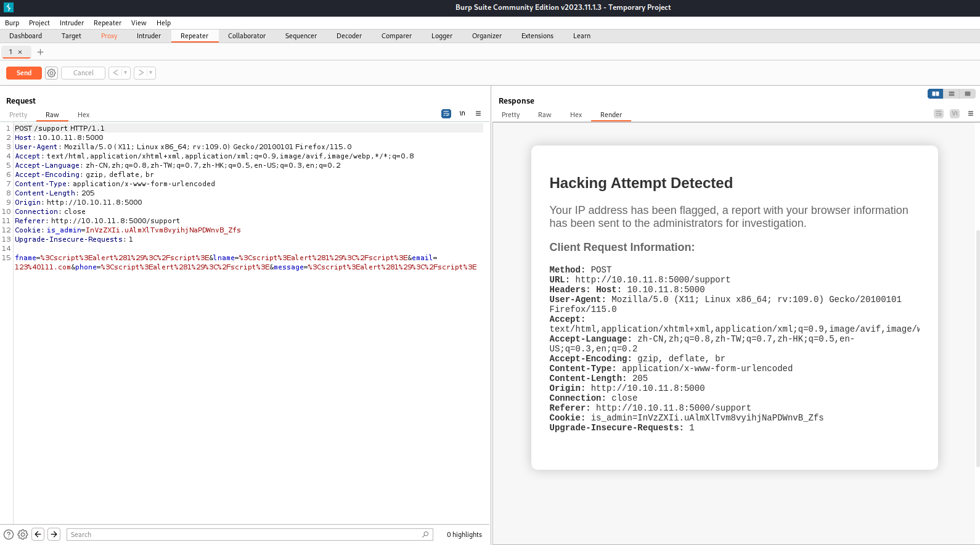The image size is (980, 545).
Task: Send the request
Action: [24, 73]
